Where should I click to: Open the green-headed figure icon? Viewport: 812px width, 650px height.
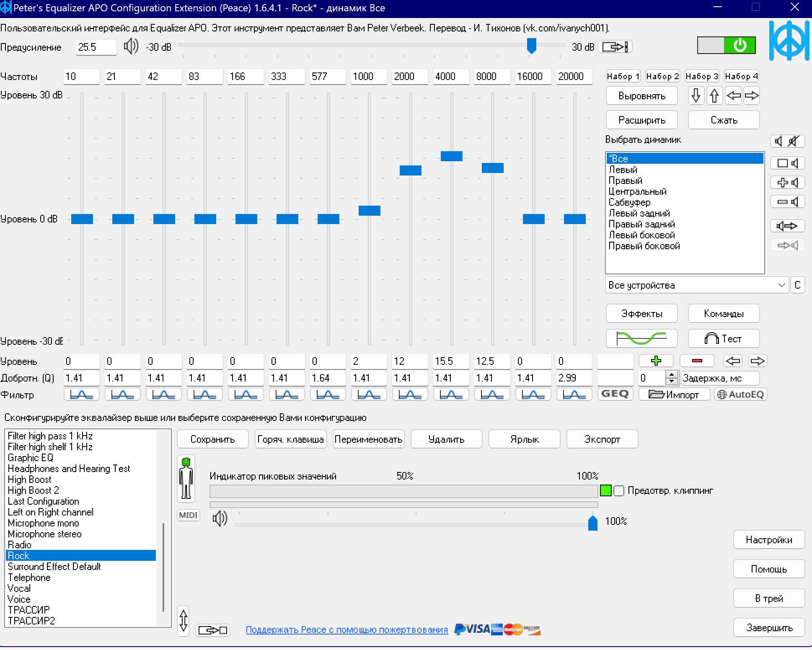click(x=186, y=478)
